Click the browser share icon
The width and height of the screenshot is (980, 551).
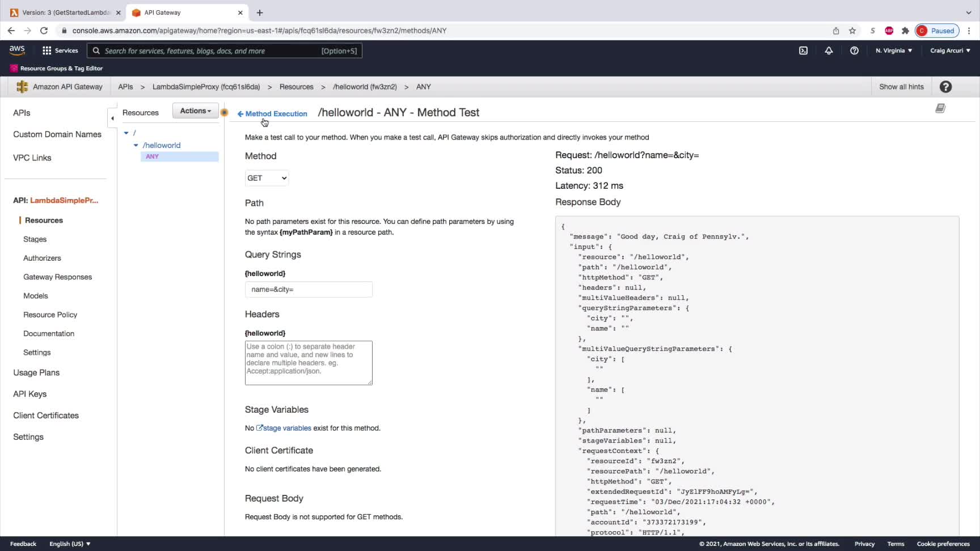click(x=836, y=31)
